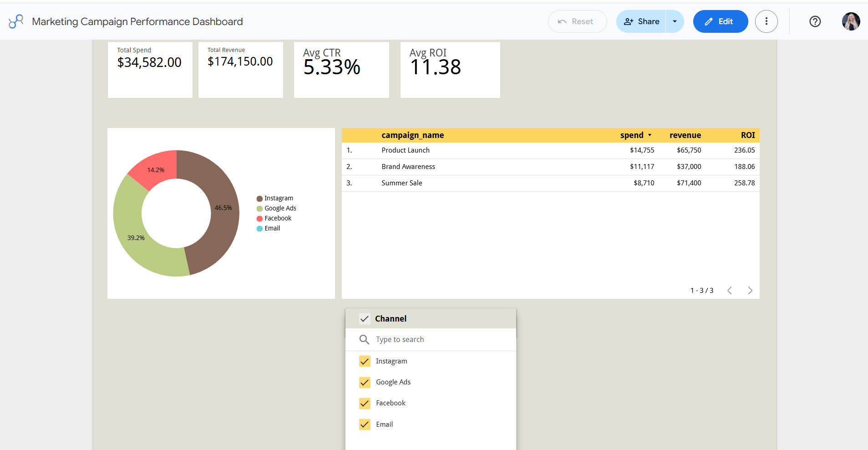Click the Looker Studio logo icon
Screen dimensions: 868x450
(16, 21)
